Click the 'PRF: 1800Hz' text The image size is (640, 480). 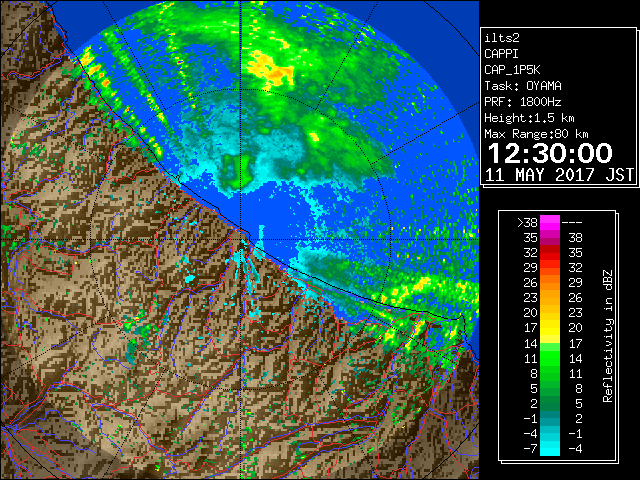tap(523, 102)
